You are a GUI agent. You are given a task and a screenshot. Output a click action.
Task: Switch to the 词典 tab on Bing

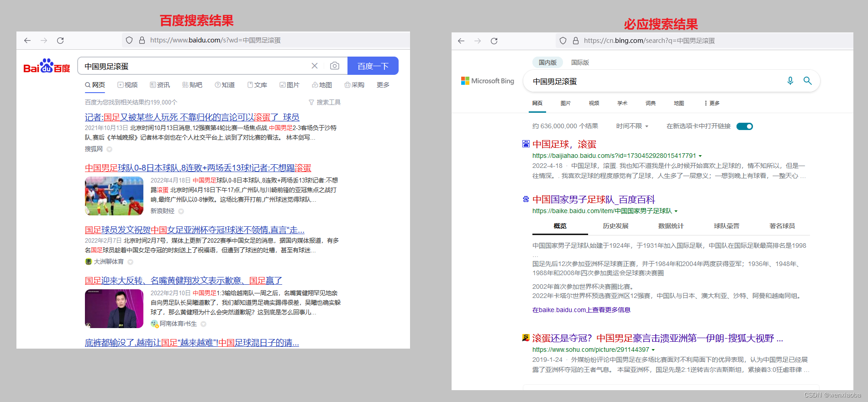(651, 103)
